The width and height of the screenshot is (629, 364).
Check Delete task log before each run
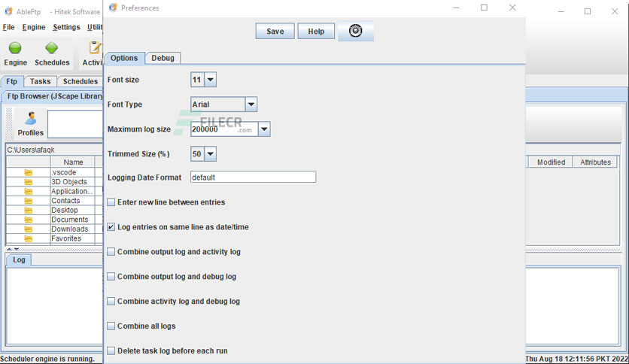click(111, 350)
